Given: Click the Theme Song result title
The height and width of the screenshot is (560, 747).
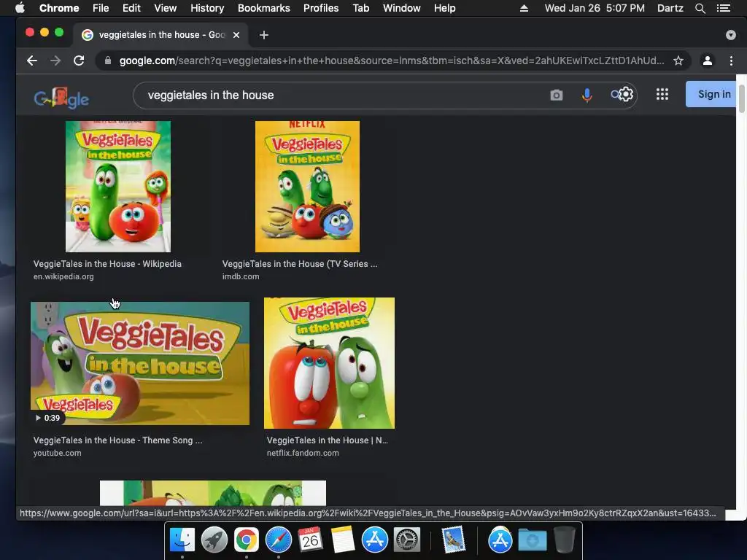Looking at the screenshot, I should (x=117, y=440).
